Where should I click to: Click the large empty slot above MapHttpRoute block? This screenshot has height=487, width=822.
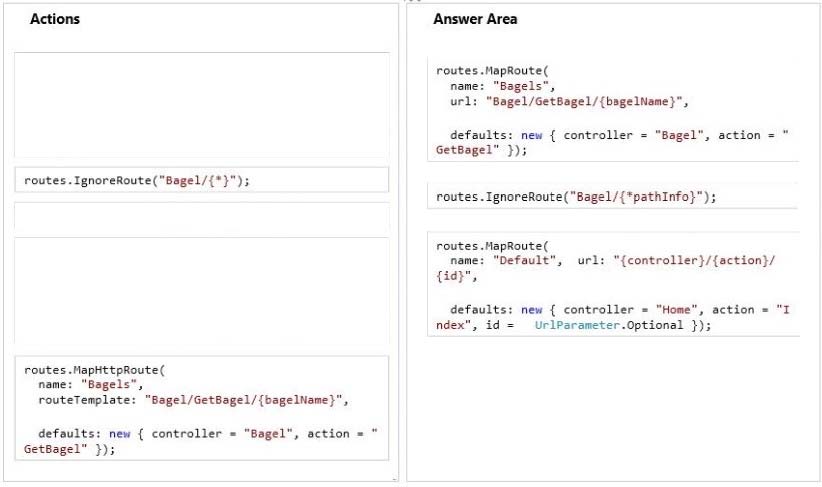202,291
